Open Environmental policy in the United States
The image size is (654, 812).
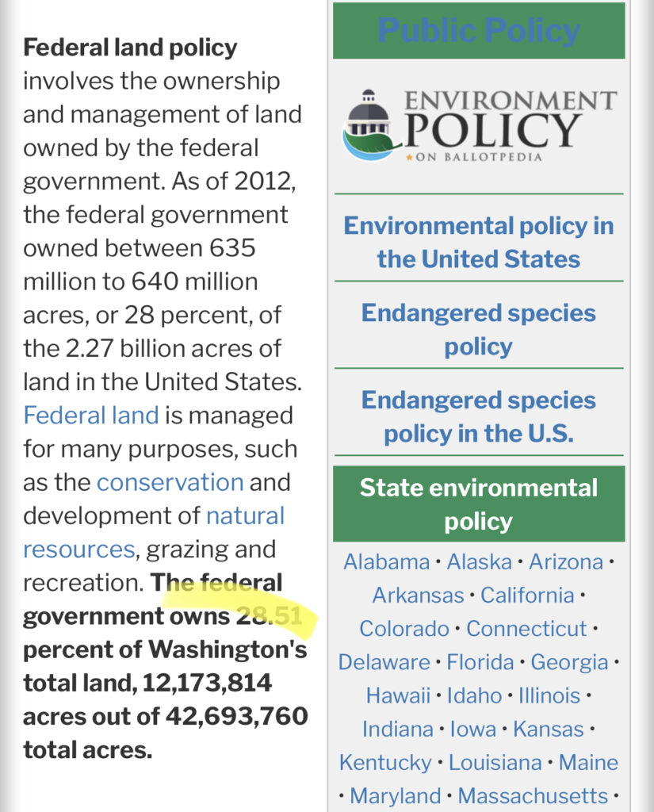[479, 242]
